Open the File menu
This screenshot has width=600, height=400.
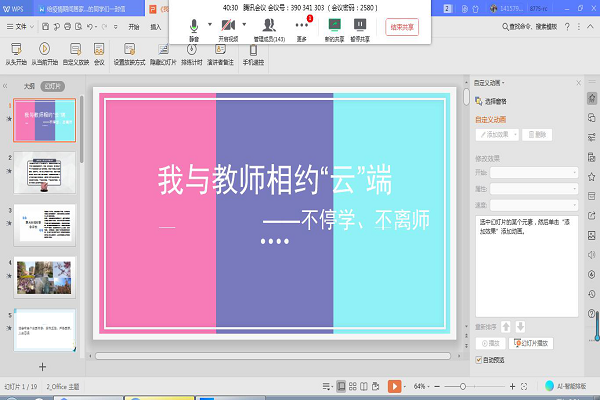(x=21, y=26)
